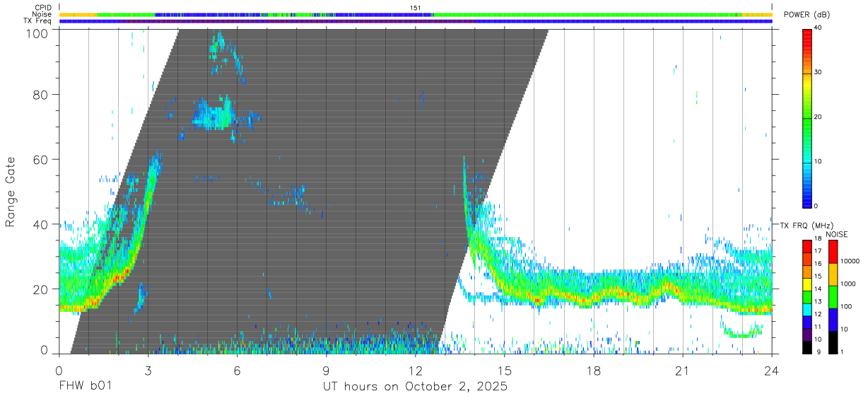This screenshot has width=868, height=401.
Task: Click the 12 hour tick on time axis
Action: coord(415,370)
